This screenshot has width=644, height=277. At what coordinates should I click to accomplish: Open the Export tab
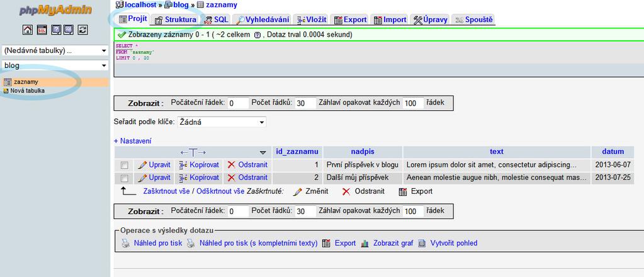click(351, 20)
